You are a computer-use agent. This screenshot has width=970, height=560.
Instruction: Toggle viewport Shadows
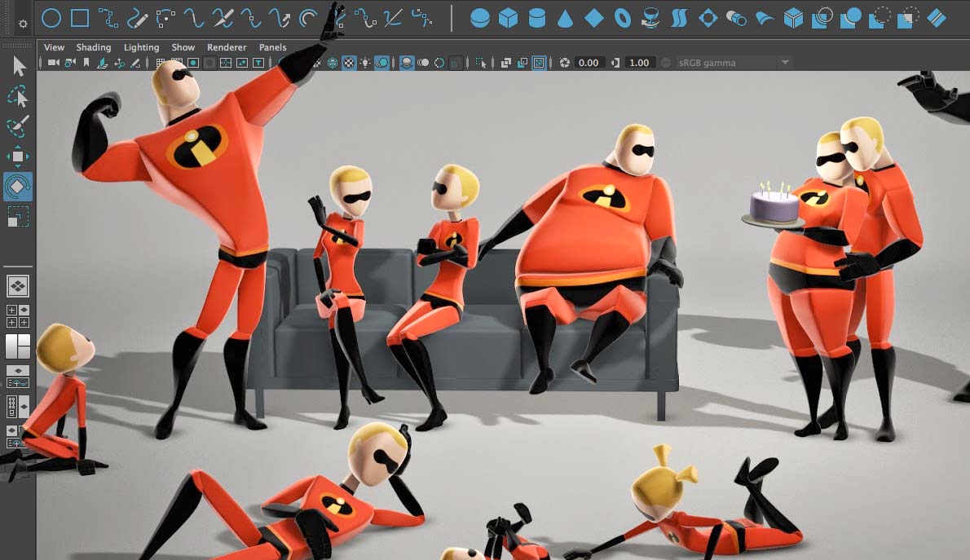381,63
